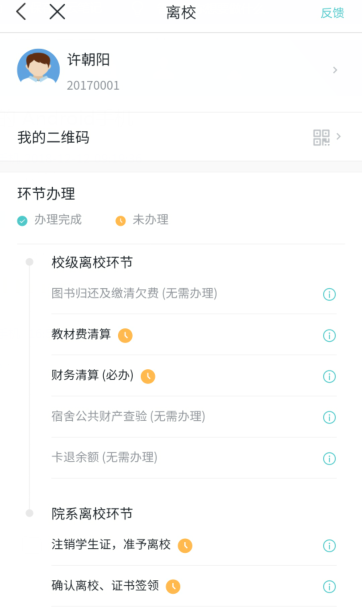Show info icon for 财务清算 (必办)
This screenshot has width=362, height=608.
click(x=329, y=376)
